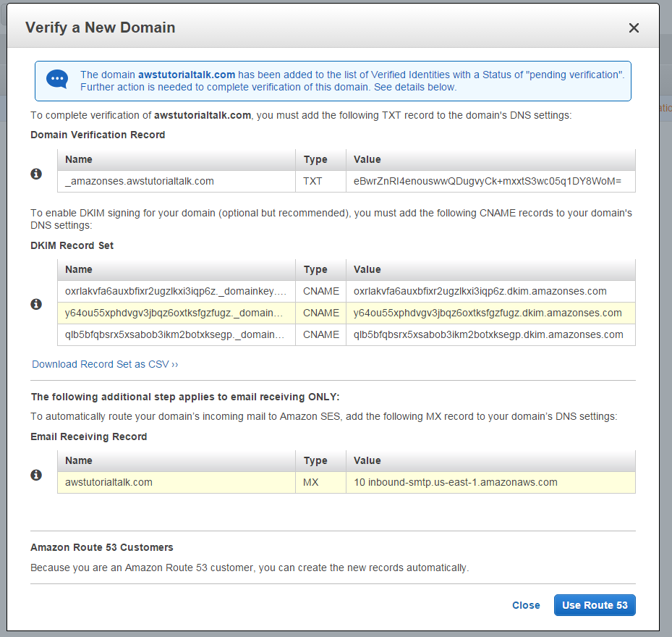Select CNAME type cell in y64ou55 row

click(320, 313)
